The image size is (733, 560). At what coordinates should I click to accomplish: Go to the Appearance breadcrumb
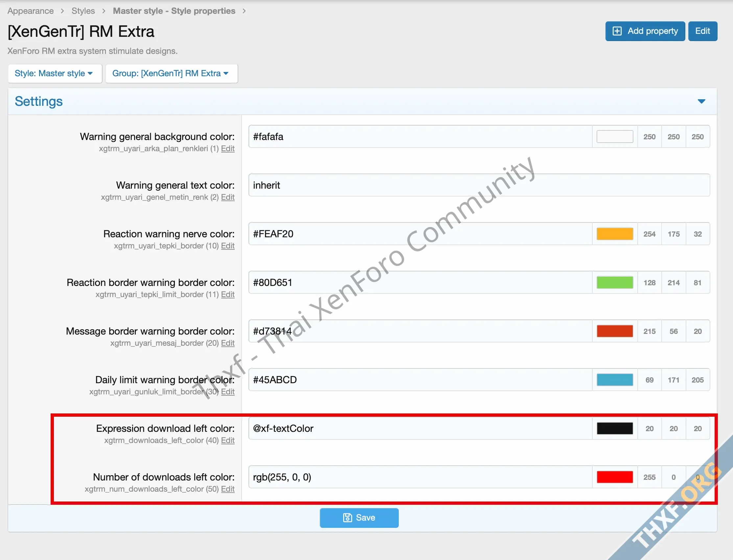pyautogui.click(x=31, y=11)
